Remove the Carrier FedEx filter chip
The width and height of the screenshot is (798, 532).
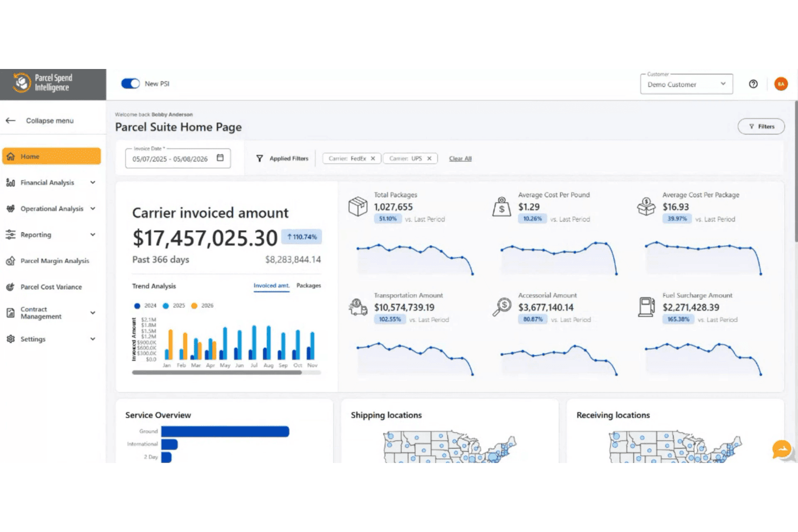pyautogui.click(x=373, y=158)
